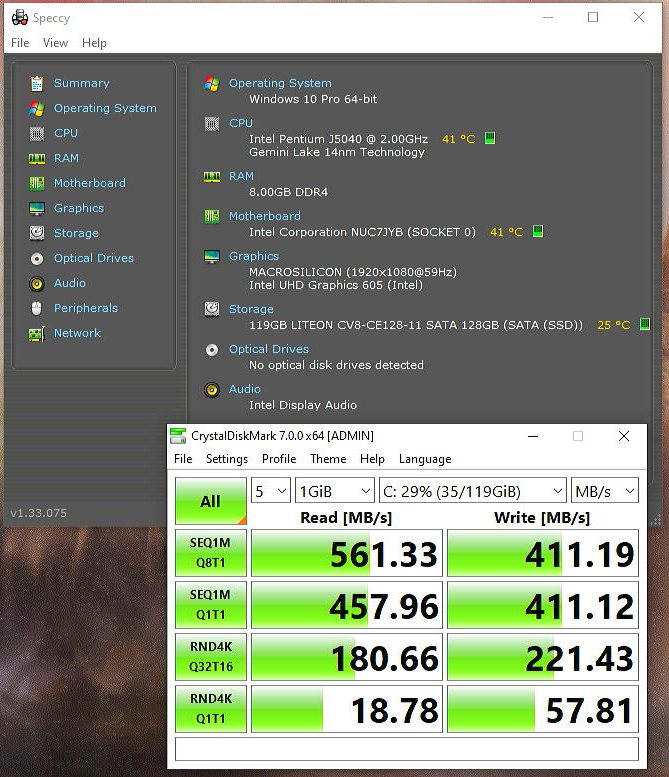Run the SEQ1M Q8T1 test

tap(211, 553)
